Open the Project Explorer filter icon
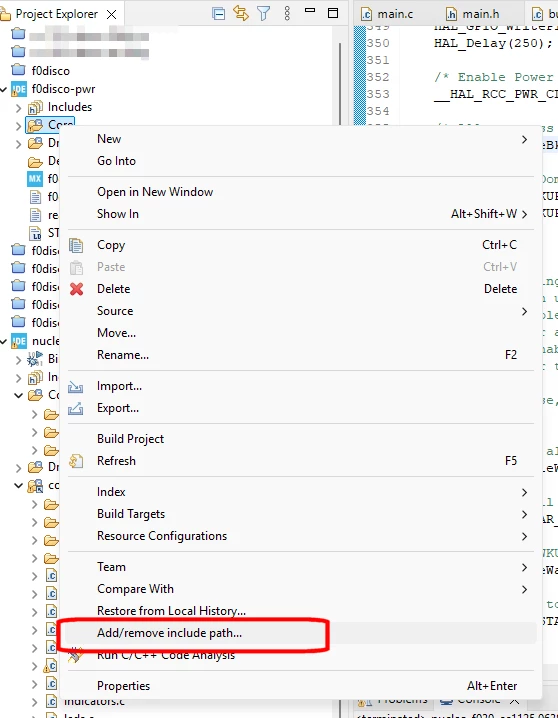 [264, 14]
